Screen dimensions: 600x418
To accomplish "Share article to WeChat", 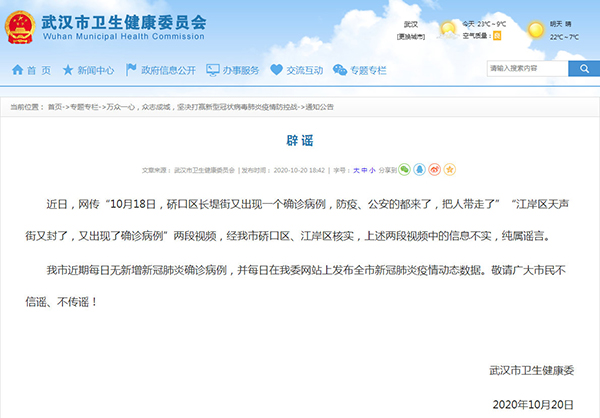I will pos(404,170).
